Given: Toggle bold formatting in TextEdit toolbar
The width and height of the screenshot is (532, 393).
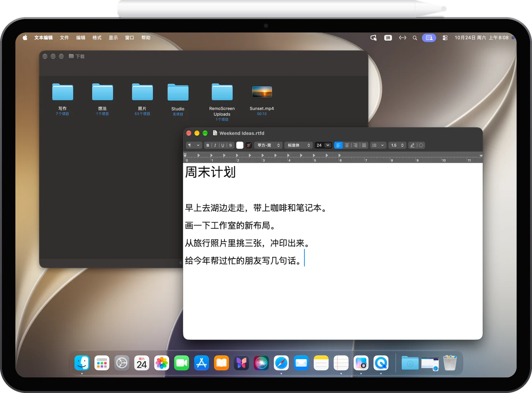Looking at the screenshot, I should [208, 145].
